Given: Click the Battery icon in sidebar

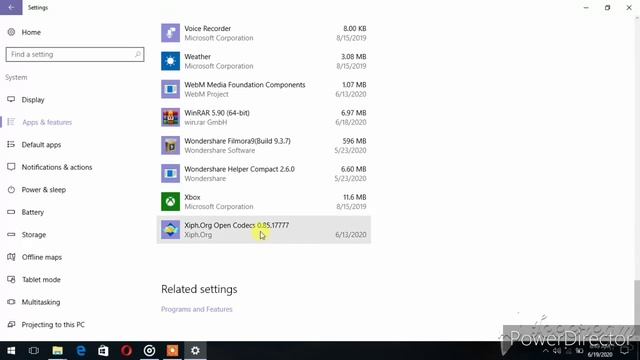Looking at the screenshot, I should click(11, 212).
